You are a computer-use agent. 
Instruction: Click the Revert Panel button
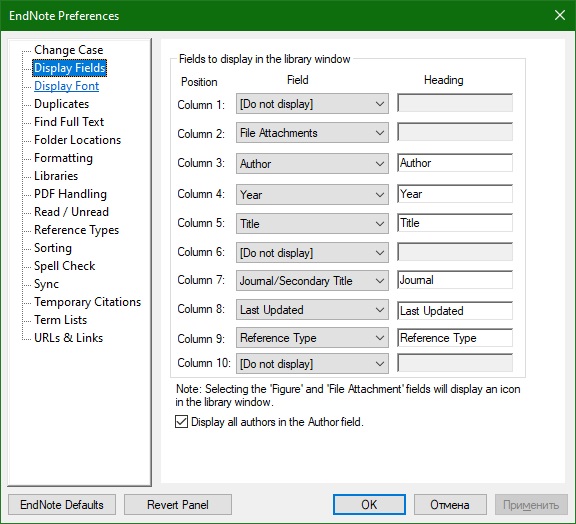pyautogui.click(x=178, y=505)
